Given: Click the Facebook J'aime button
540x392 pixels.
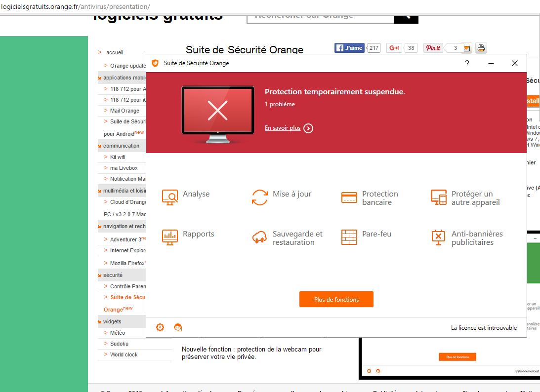Looking at the screenshot, I should [x=350, y=48].
